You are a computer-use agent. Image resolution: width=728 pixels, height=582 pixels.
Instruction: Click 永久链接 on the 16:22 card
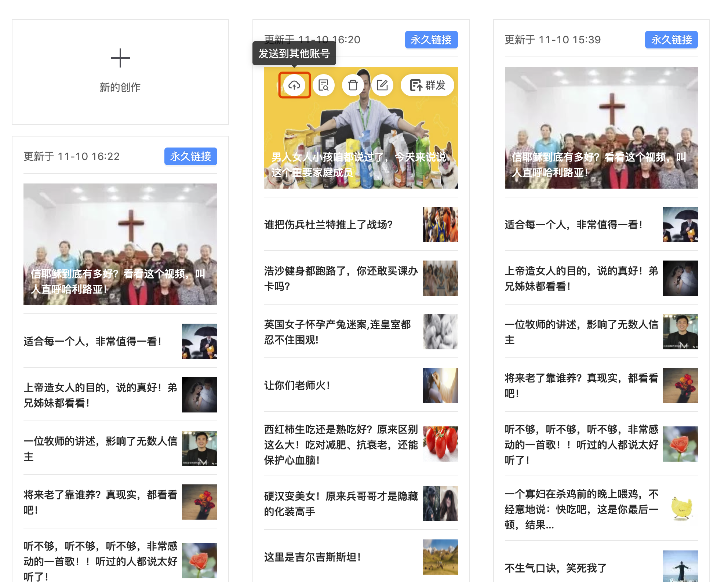(x=191, y=156)
